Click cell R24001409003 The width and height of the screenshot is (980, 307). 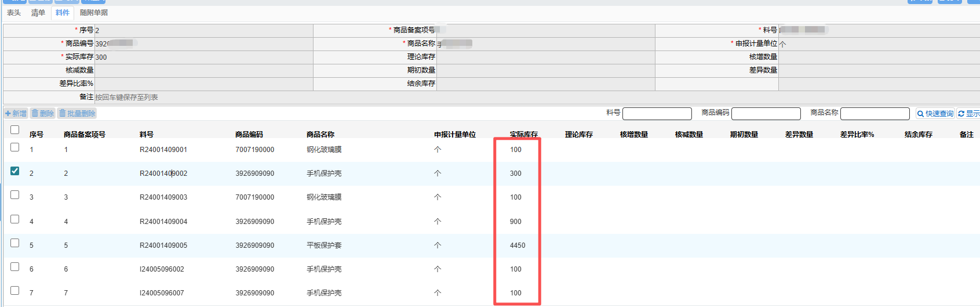pos(163,197)
